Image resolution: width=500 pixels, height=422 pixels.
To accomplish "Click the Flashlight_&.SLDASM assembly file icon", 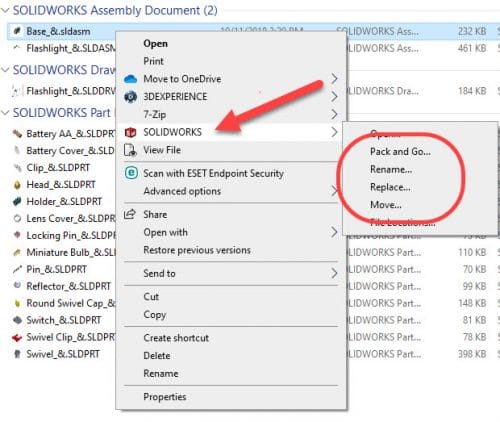I will (17, 48).
